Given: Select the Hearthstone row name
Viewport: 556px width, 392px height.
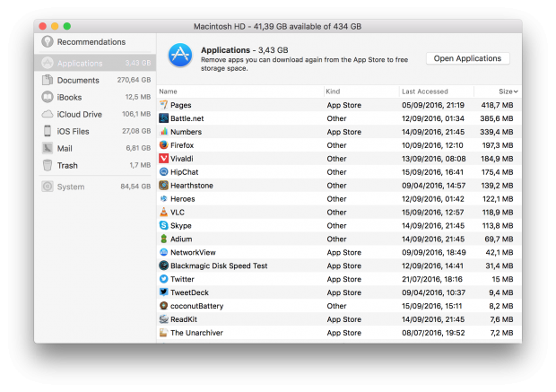Looking at the screenshot, I should [x=192, y=186].
